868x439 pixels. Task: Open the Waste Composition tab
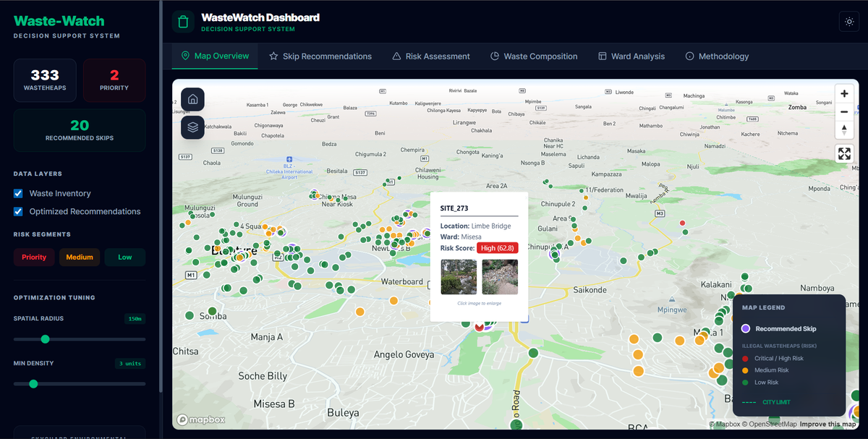[534, 56]
